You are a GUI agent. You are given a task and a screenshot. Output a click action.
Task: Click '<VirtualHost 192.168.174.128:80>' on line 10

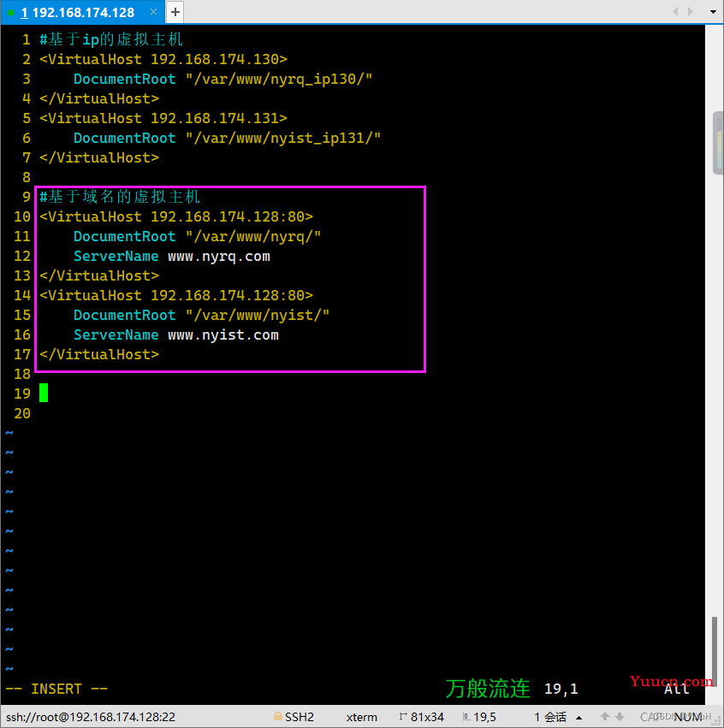pyautogui.click(x=176, y=216)
